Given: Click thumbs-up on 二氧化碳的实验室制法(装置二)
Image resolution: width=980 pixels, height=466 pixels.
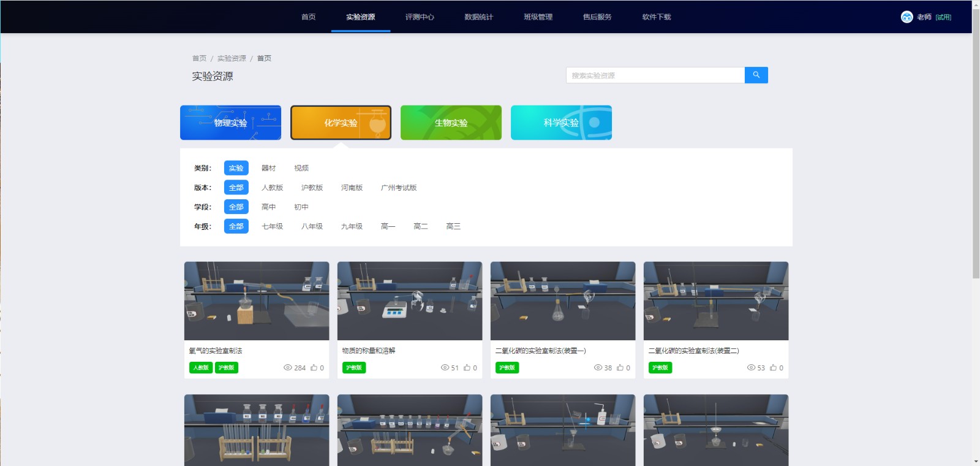Looking at the screenshot, I should [773, 368].
